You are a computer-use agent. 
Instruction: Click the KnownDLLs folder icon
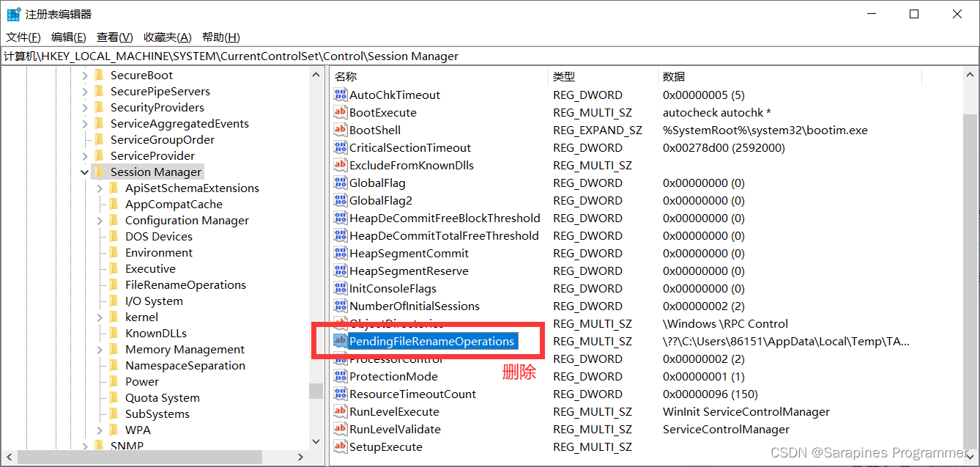point(114,333)
